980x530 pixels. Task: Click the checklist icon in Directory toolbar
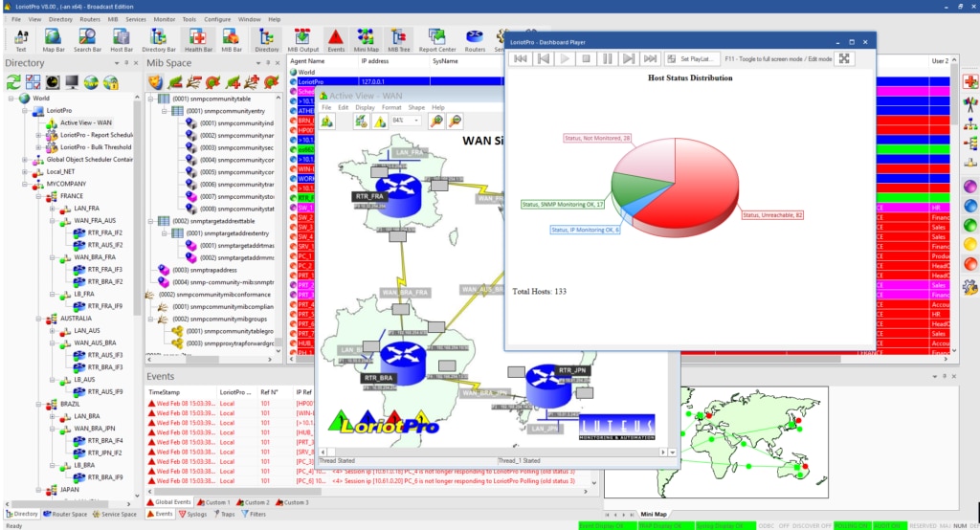pyautogui.click(x=33, y=82)
